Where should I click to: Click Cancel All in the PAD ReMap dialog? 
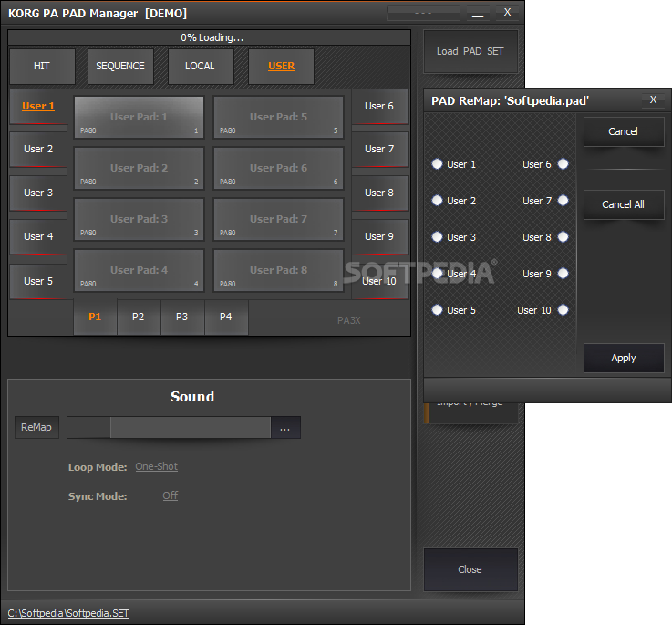(624, 204)
